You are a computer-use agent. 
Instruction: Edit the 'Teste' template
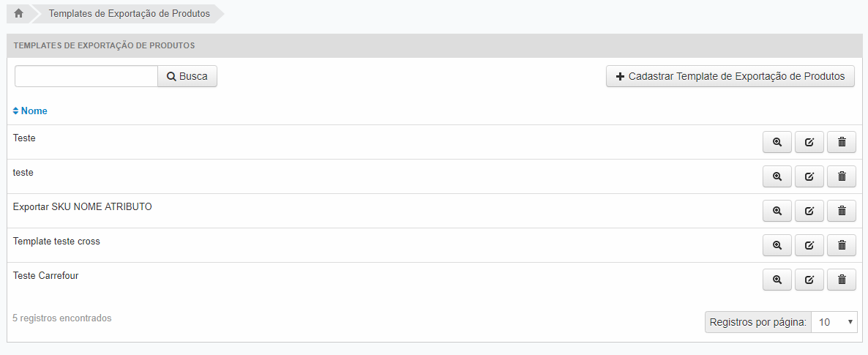coord(809,142)
